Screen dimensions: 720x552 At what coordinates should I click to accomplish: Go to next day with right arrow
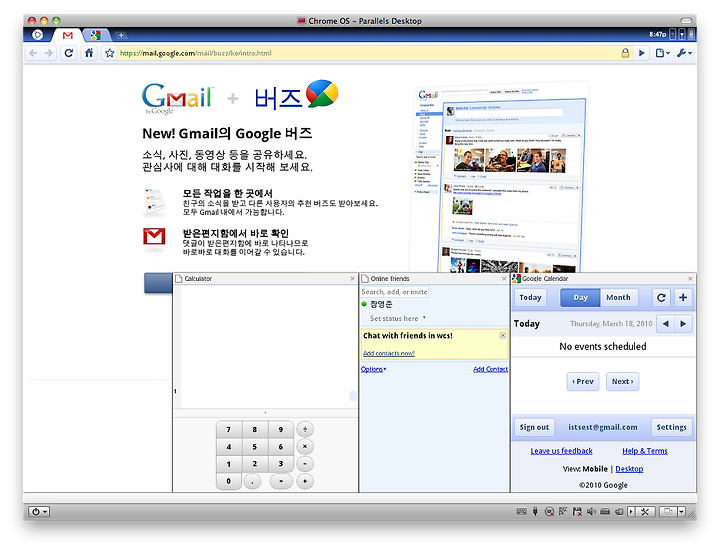pos(683,324)
